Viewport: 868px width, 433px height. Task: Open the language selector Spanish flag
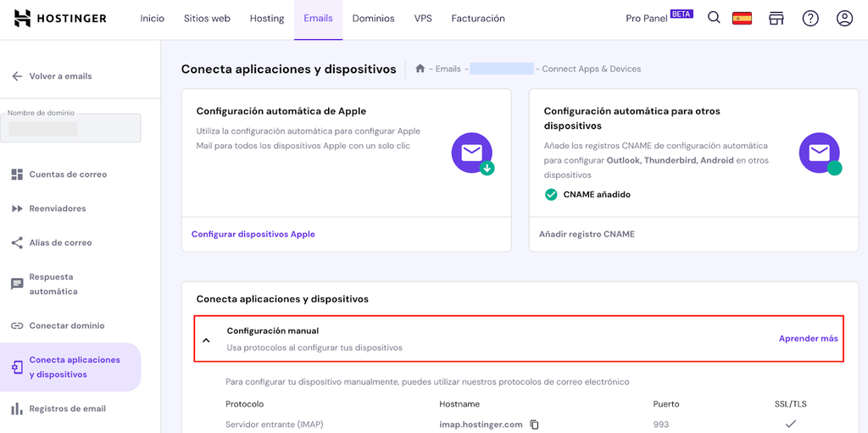tap(742, 18)
